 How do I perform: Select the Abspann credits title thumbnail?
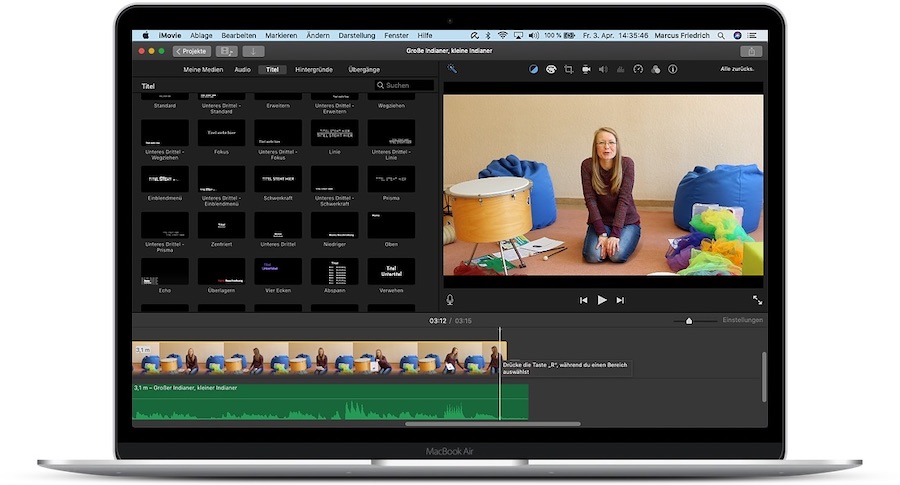[335, 272]
